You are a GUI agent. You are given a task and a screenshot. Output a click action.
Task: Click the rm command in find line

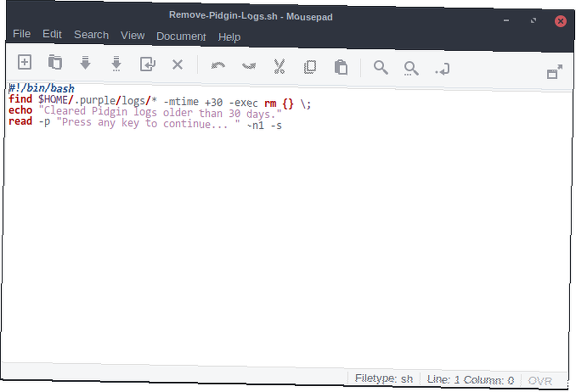[270, 104]
